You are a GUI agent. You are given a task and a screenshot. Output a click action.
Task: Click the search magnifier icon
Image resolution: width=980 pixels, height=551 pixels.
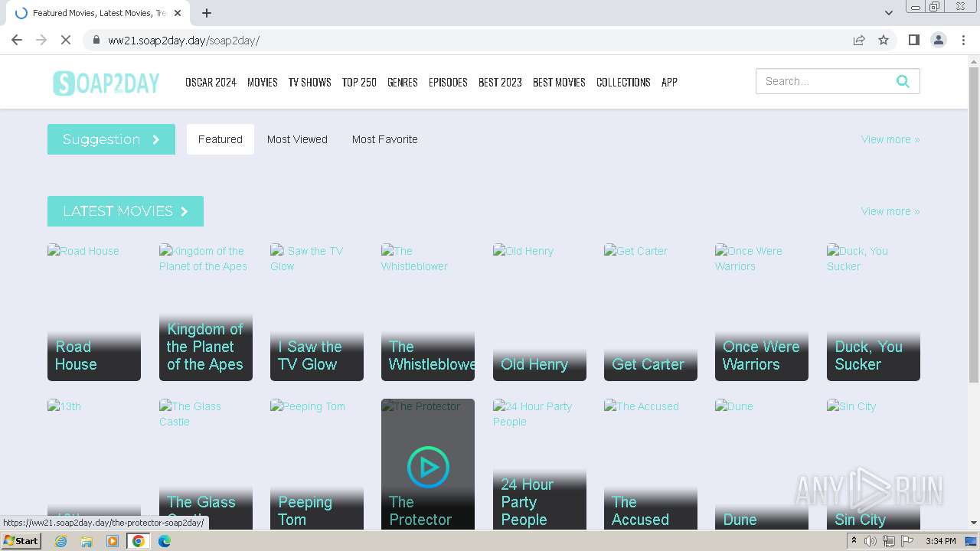coord(903,81)
